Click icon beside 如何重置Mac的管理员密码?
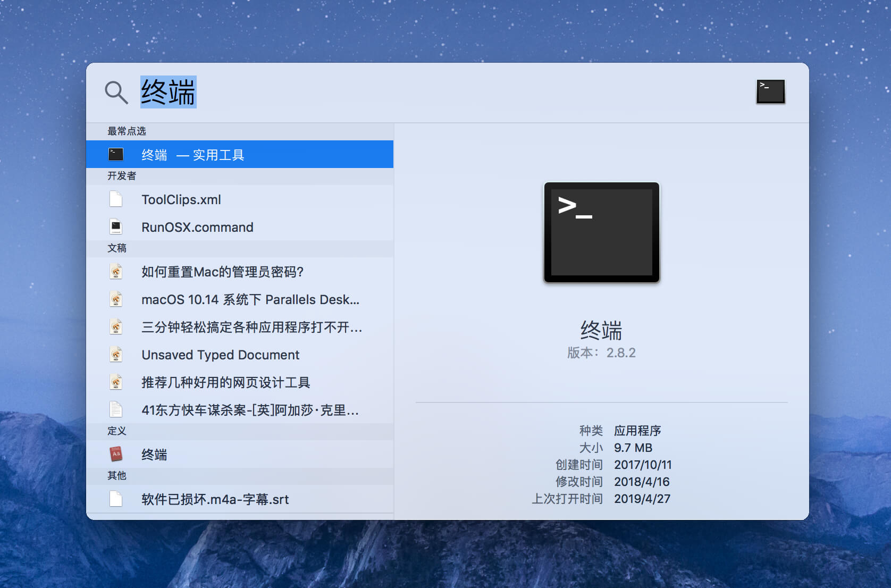 pyautogui.click(x=116, y=272)
